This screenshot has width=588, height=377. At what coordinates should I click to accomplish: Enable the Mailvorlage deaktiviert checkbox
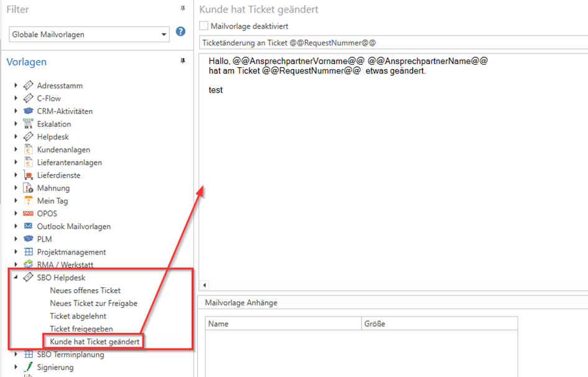tap(203, 26)
